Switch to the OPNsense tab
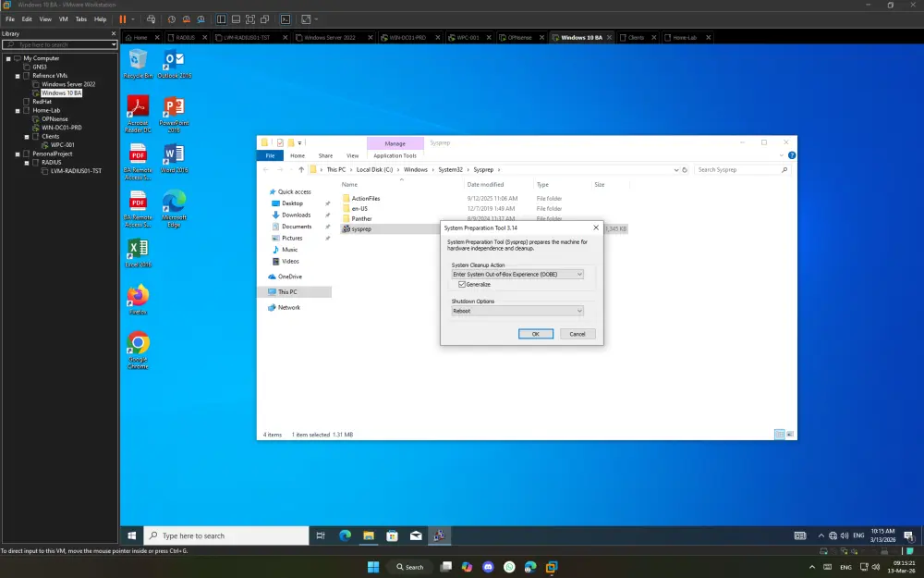The image size is (924, 578). [519, 37]
